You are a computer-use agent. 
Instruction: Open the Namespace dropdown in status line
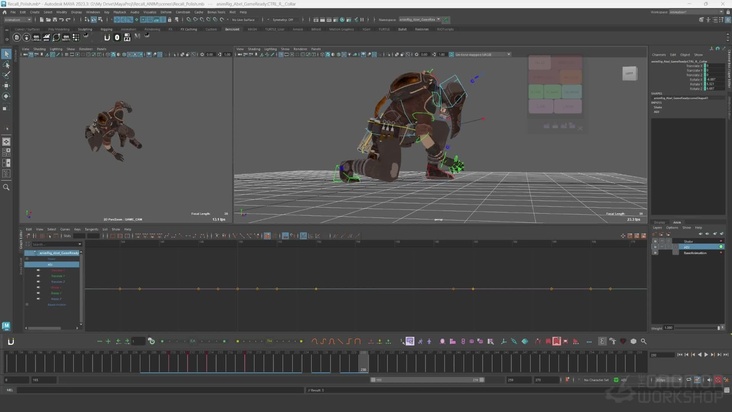pos(420,20)
